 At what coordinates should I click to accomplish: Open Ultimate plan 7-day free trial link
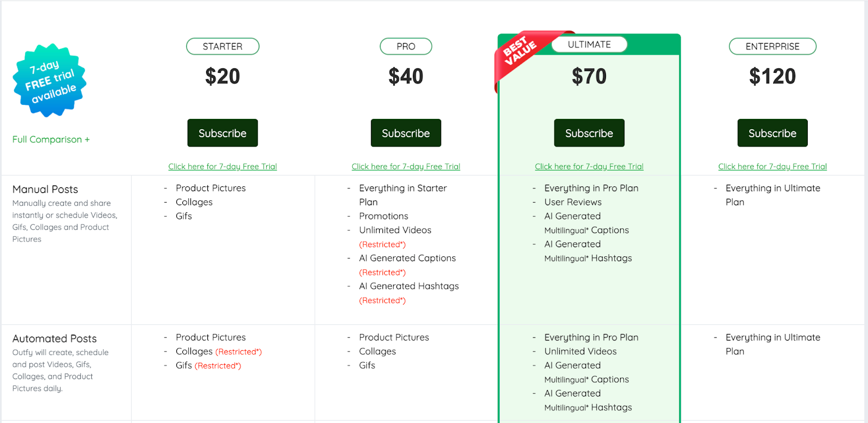point(589,167)
